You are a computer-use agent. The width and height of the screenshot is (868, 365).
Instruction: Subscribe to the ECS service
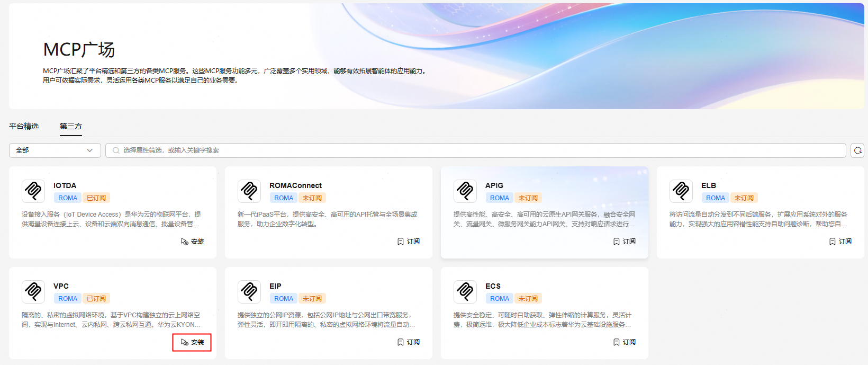(625, 342)
